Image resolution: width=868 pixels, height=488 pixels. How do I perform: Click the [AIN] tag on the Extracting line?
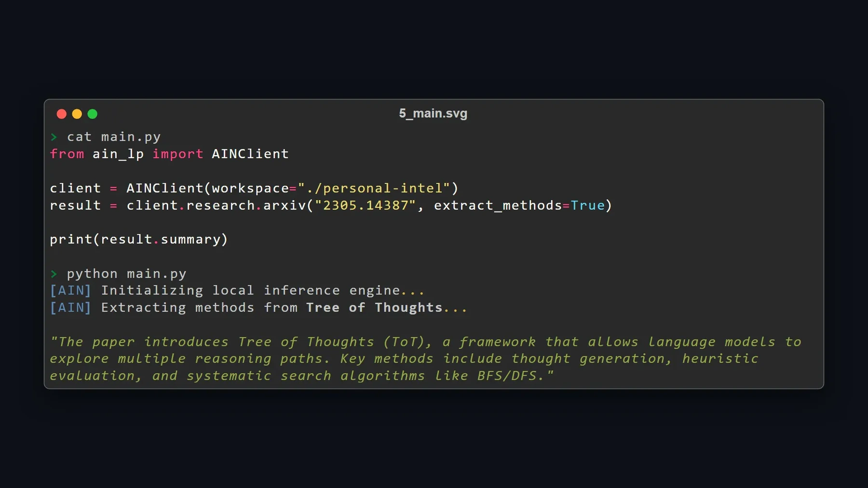(x=70, y=308)
